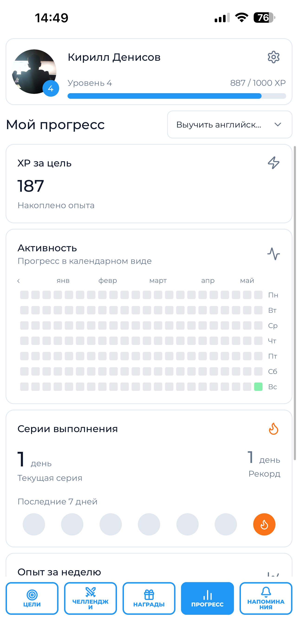Select the first gray day circle
Image resolution: width=298 pixels, height=644 pixels.
34,524
